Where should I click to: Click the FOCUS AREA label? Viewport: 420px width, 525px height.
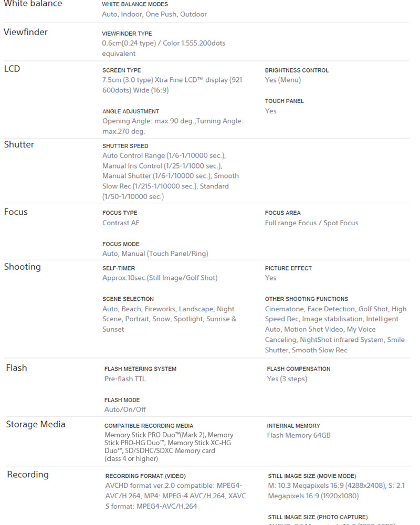point(283,213)
